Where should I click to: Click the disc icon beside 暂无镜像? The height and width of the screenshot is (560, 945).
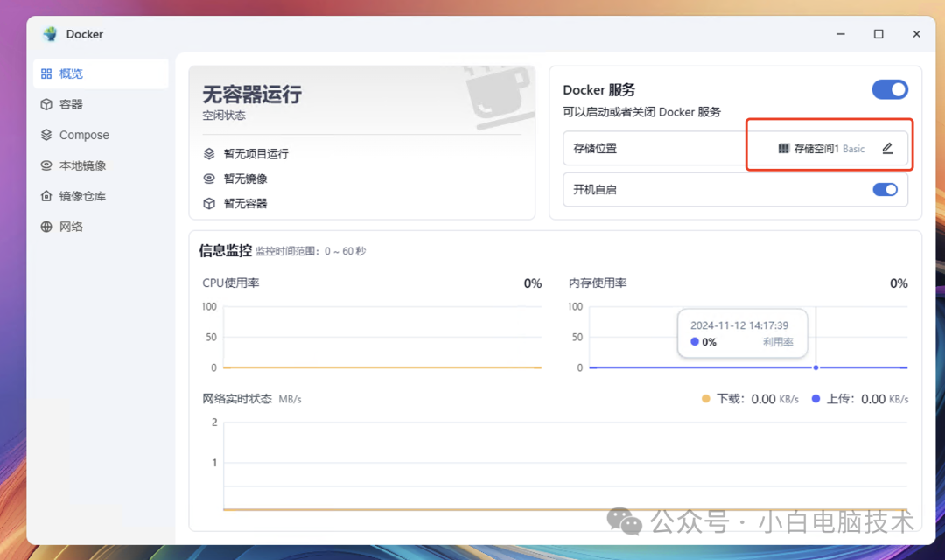tap(209, 178)
